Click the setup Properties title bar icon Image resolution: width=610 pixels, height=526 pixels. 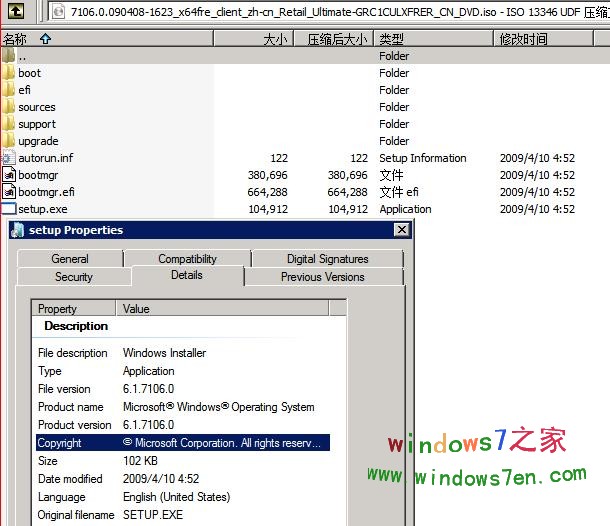click(18, 230)
